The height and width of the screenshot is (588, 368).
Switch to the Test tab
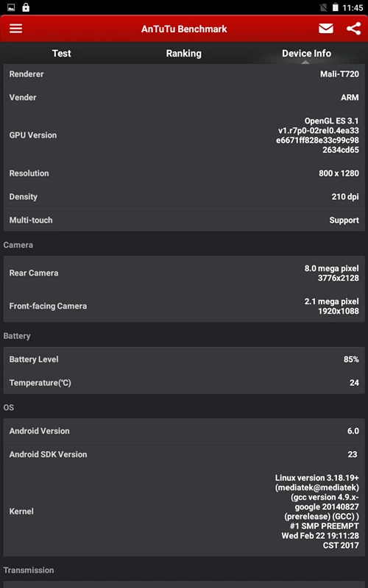62,53
